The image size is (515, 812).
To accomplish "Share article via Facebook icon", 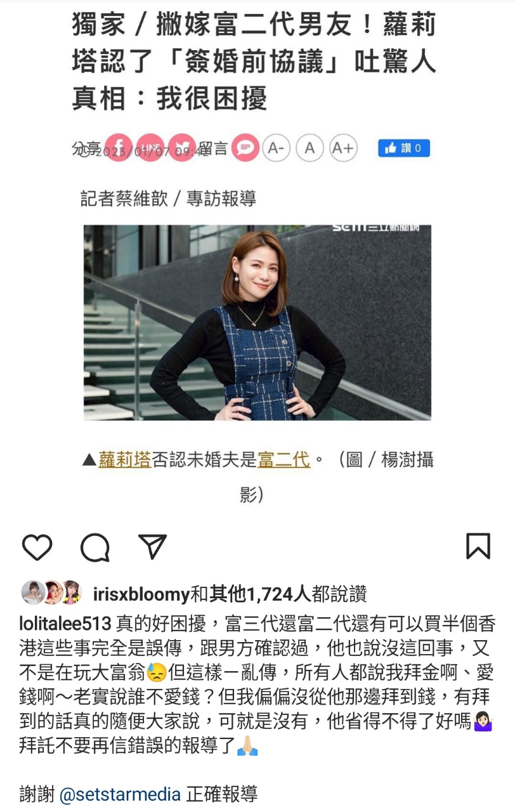I will click(x=119, y=148).
